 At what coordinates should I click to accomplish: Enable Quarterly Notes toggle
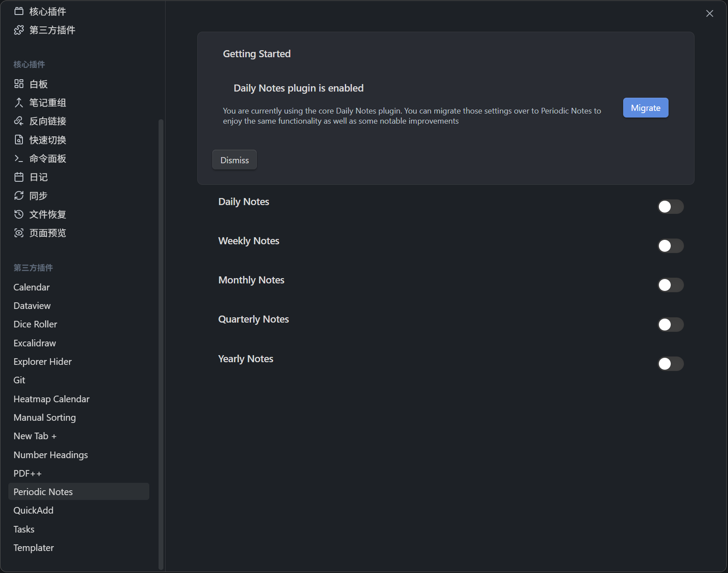pyautogui.click(x=670, y=325)
